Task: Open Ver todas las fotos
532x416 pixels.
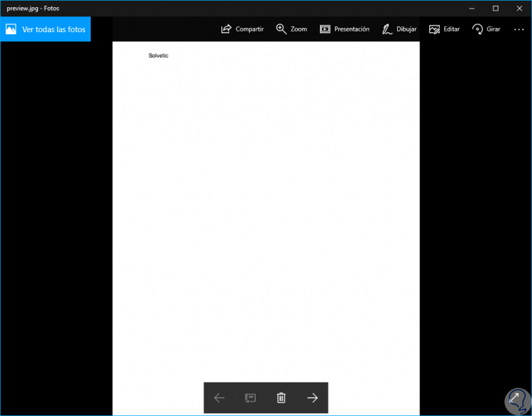Action: pos(46,29)
